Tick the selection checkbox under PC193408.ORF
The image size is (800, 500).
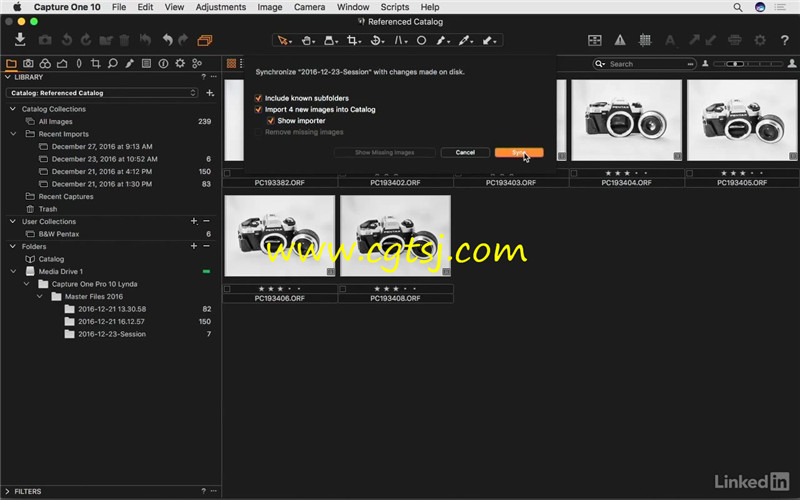[x=343, y=289]
